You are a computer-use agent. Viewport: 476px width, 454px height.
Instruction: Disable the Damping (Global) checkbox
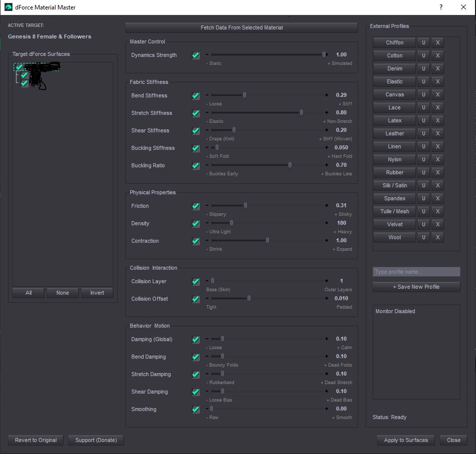point(196,340)
